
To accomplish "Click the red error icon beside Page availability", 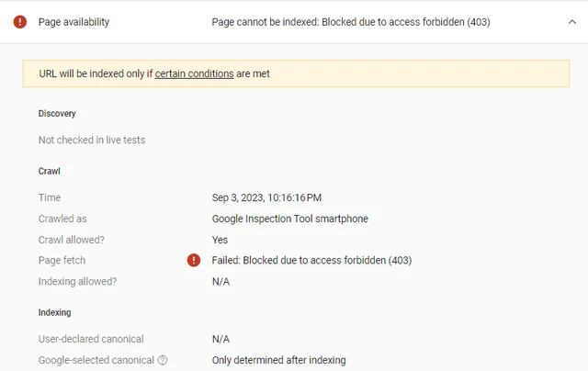I will 20,22.
